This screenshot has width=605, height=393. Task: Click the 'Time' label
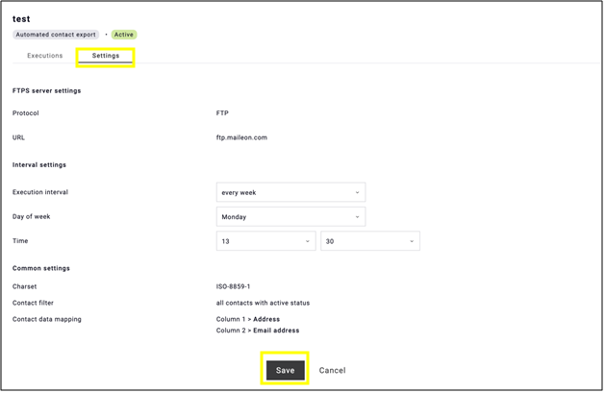[x=20, y=241]
